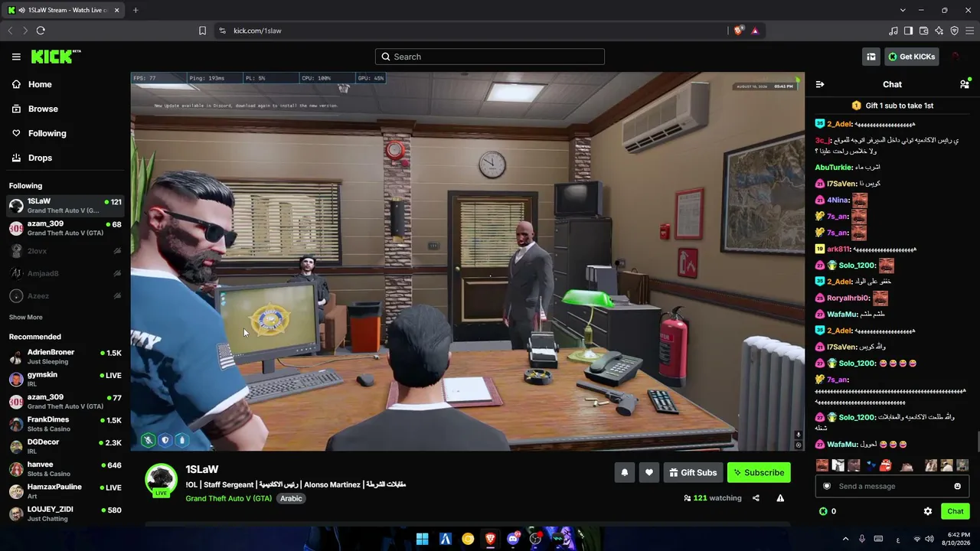This screenshot has width=980, height=551.
Task: Click the Get KICKs button
Action: pos(911,57)
